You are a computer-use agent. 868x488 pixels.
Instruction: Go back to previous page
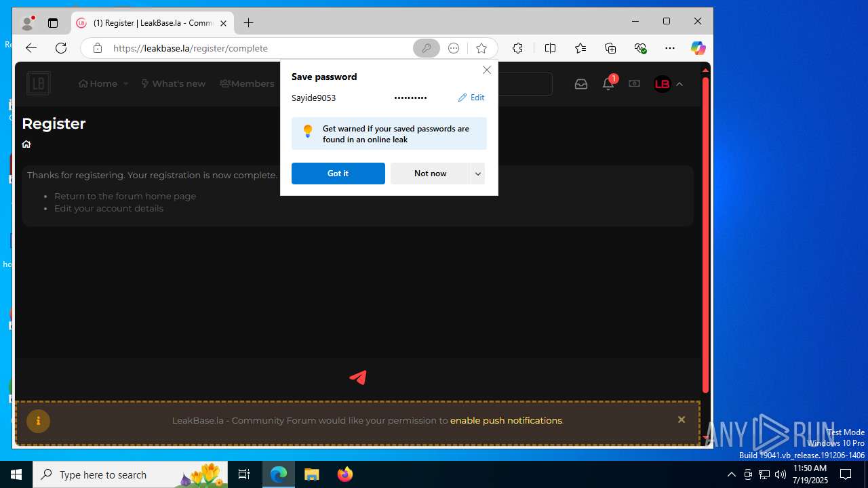31,48
